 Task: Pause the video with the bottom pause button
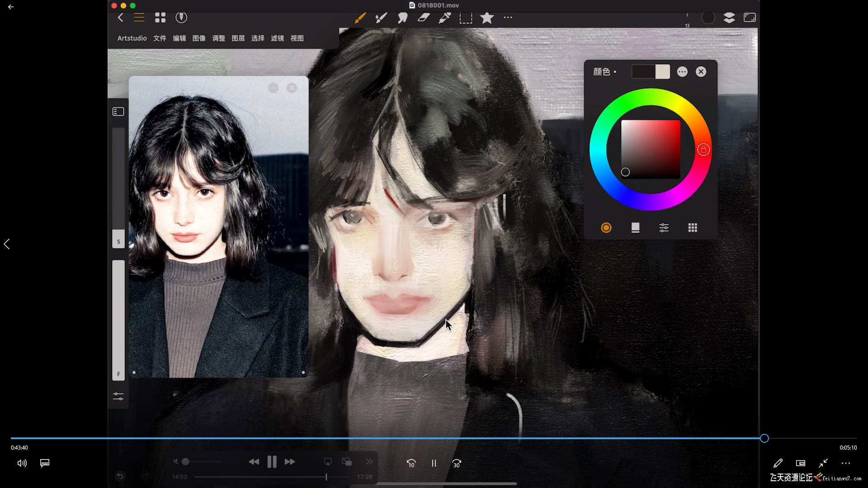click(x=434, y=463)
